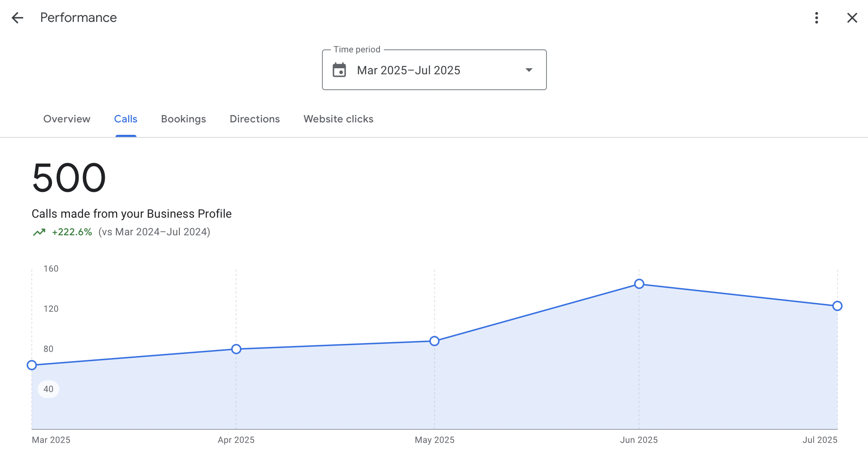View the Website clicks tab

(x=338, y=119)
